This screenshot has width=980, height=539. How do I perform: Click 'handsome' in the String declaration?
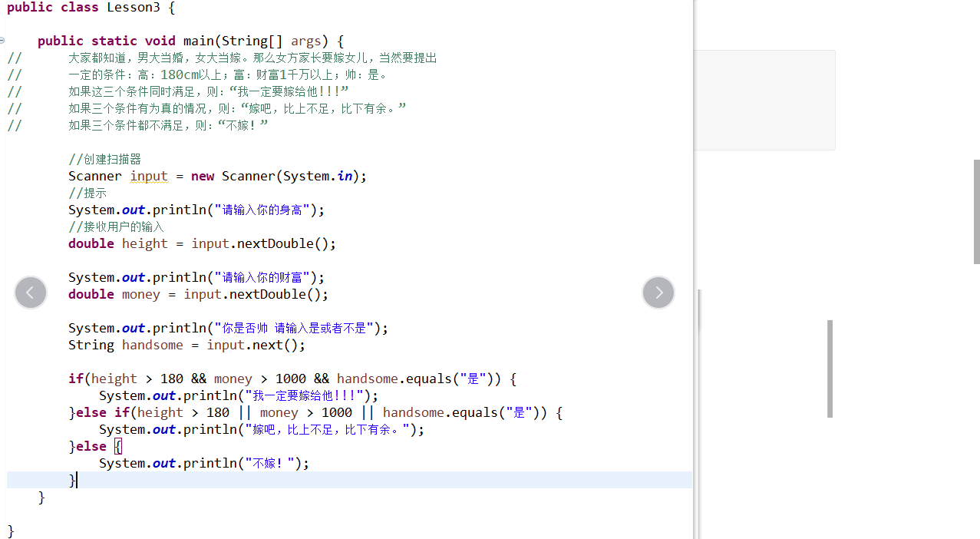(152, 345)
